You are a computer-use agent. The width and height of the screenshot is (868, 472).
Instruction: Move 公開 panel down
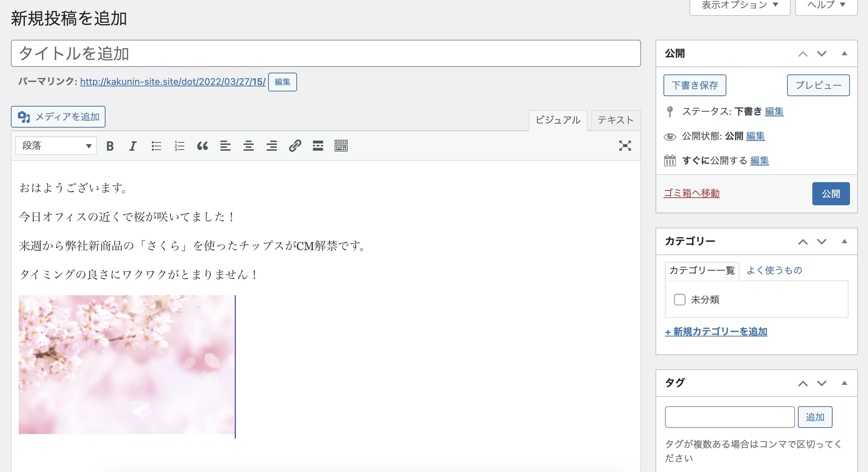pyautogui.click(x=822, y=54)
